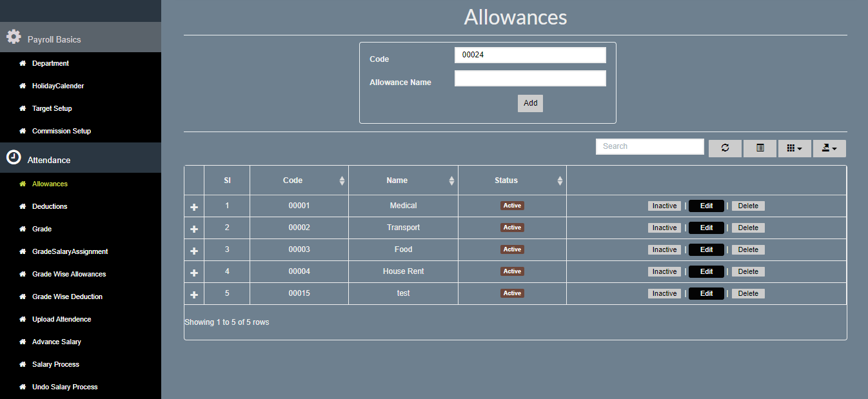868x399 pixels.
Task: Edit the Food allowance row
Action: (706, 250)
